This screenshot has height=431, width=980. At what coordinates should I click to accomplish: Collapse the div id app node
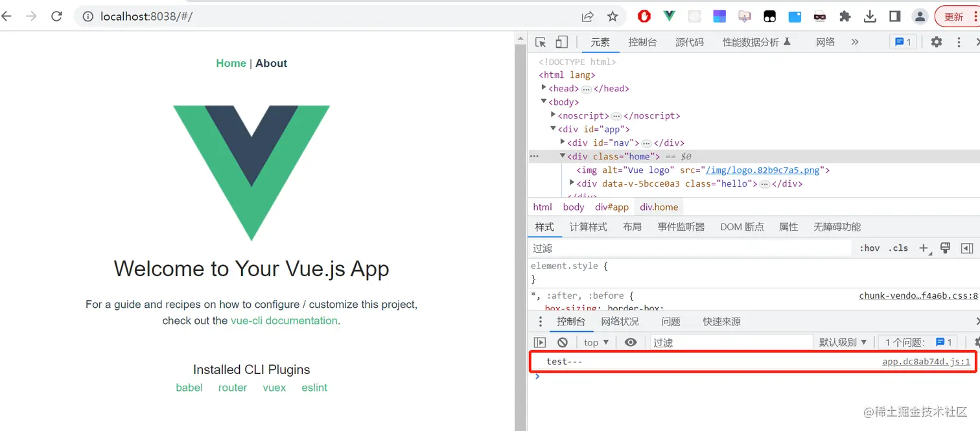coord(554,129)
